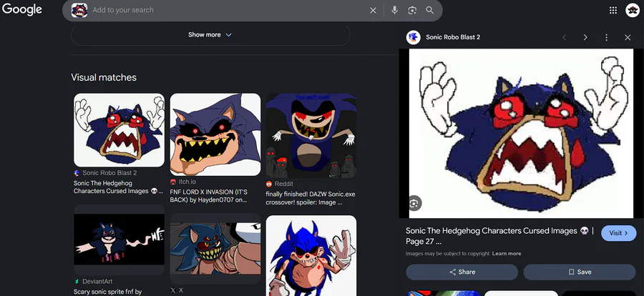Save the image
Image resolution: width=644 pixels, height=296 pixels.
coord(580,272)
